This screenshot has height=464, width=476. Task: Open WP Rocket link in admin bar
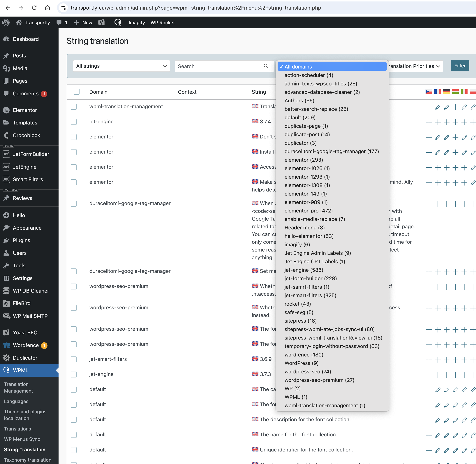click(x=163, y=23)
